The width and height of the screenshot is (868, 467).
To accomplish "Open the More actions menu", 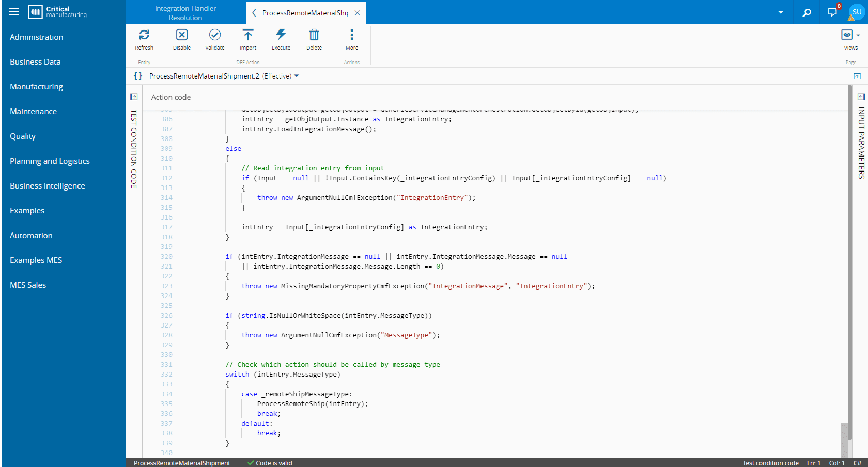I will coord(352,35).
